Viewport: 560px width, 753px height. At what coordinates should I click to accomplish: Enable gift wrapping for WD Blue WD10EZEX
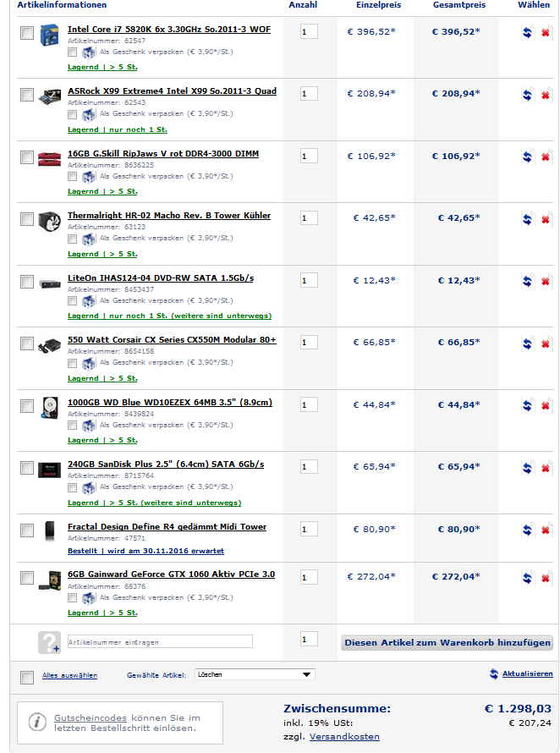point(72,426)
